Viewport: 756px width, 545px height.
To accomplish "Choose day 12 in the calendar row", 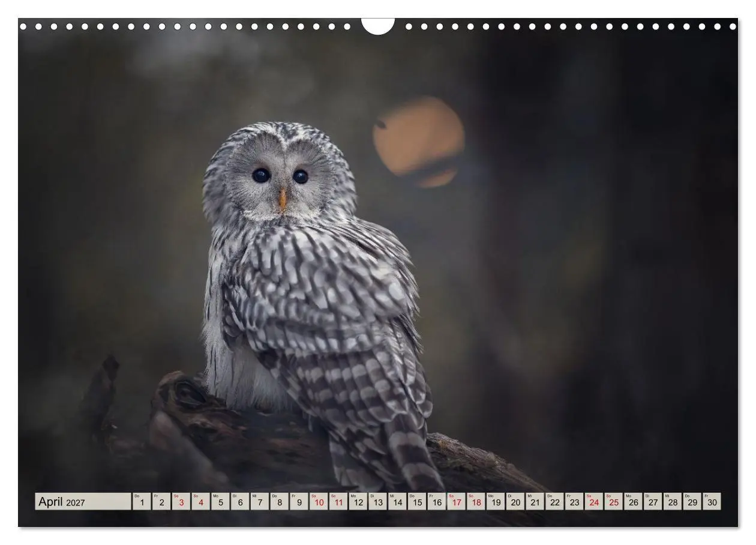I will click(x=358, y=502).
